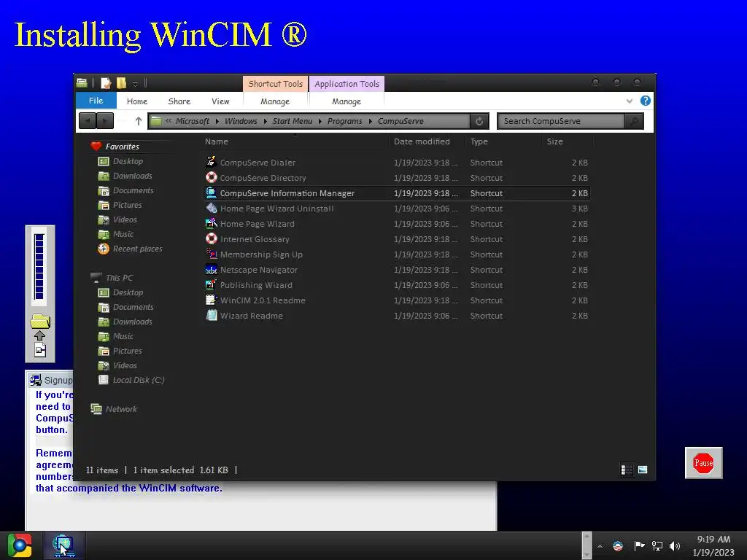This screenshot has height=560, width=747.
Task: Select the WinCIM 2.0.1 Readme icon
Action: point(211,300)
